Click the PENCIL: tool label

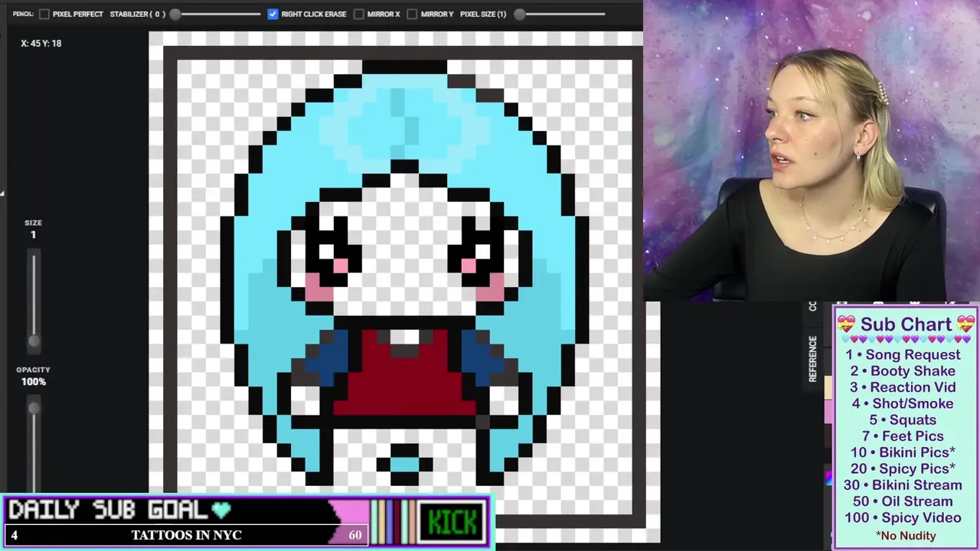[23, 14]
